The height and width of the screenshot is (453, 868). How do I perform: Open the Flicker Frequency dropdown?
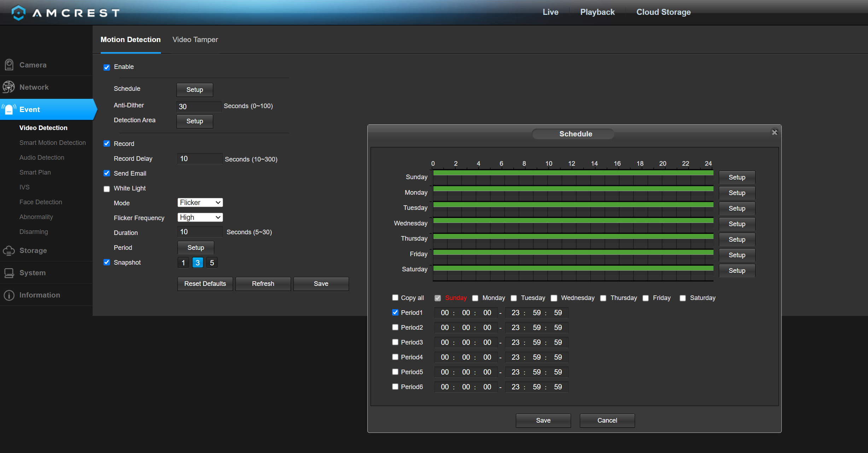(x=200, y=217)
